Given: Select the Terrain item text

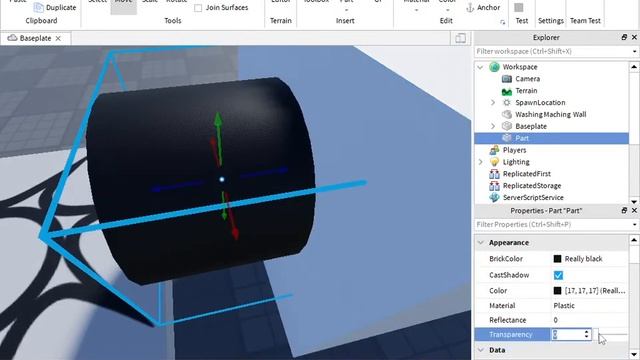Looking at the screenshot, I should [526, 91].
